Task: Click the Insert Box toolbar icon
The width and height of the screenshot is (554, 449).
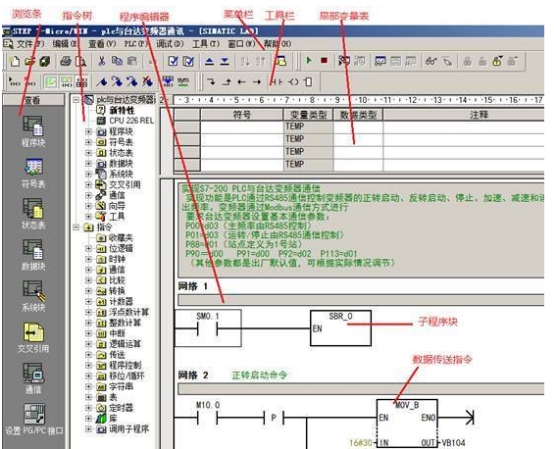Action: [x=308, y=82]
